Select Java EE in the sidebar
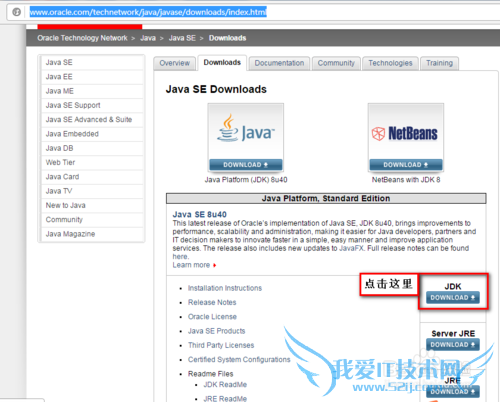The height and width of the screenshot is (402, 500). (x=92, y=77)
